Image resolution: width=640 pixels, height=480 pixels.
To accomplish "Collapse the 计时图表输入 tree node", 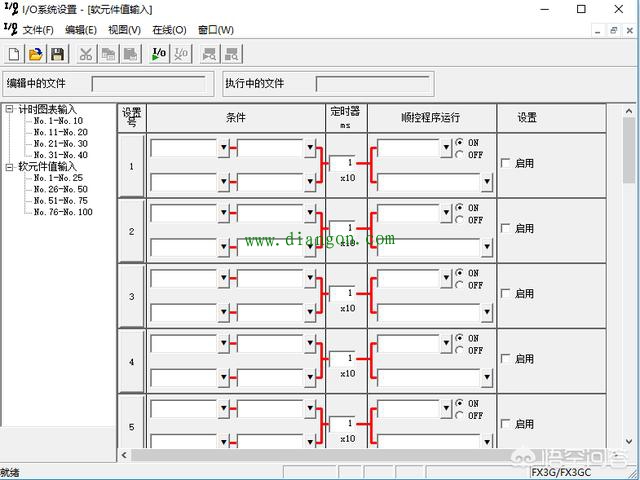I will (x=9, y=109).
